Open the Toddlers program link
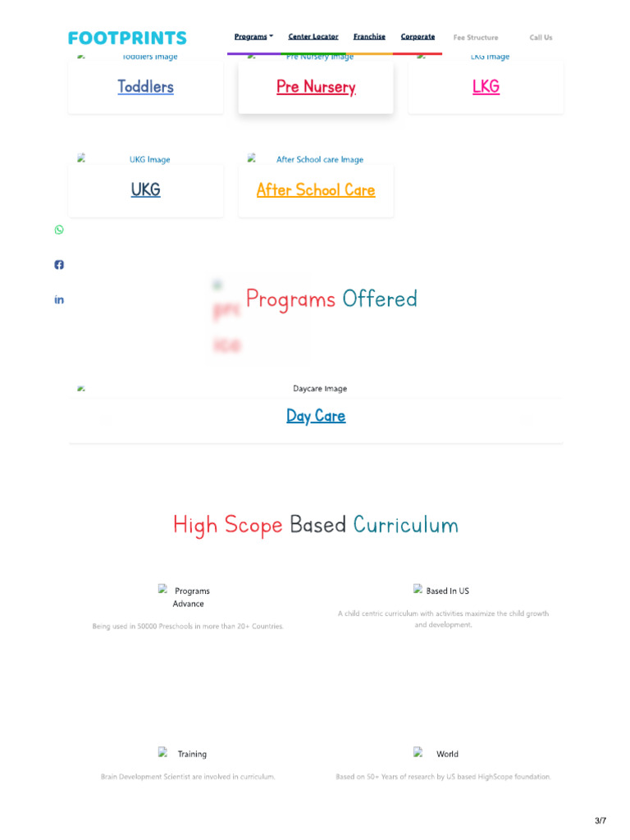 [x=145, y=87]
